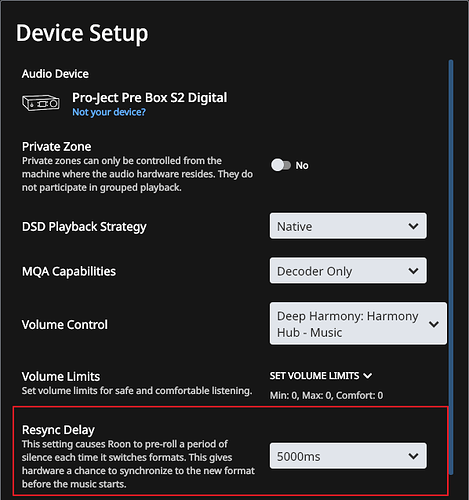Click the chevron next to SET VOLUME LIMITS
The height and width of the screenshot is (500, 469).
click(x=368, y=376)
